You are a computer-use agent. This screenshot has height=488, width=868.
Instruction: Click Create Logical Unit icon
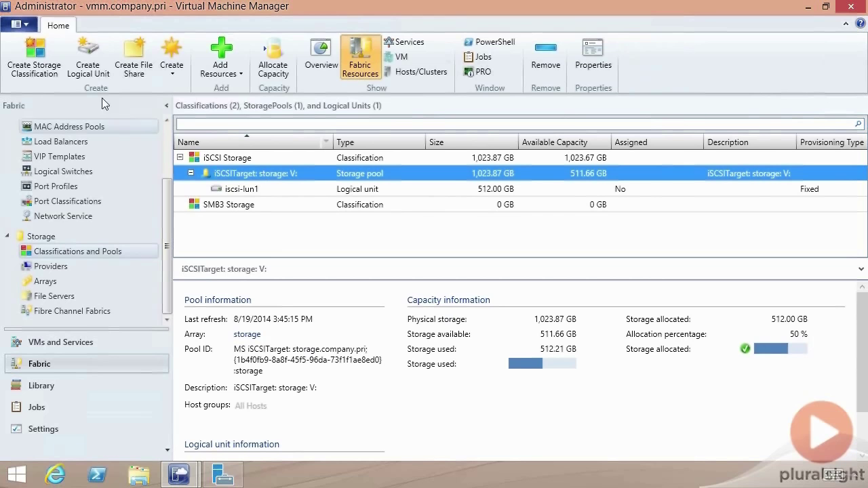pyautogui.click(x=88, y=58)
